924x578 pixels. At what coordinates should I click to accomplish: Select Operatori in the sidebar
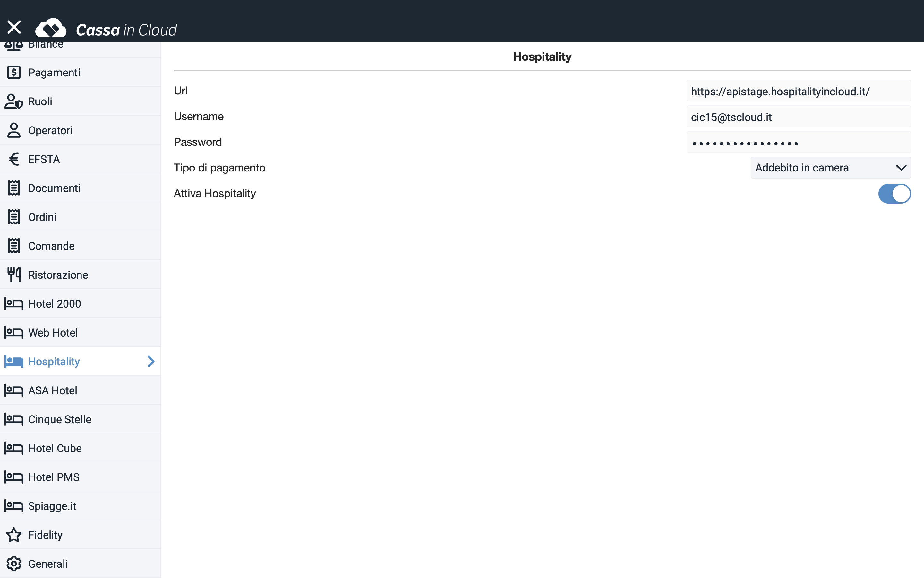pyautogui.click(x=80, y=130)
